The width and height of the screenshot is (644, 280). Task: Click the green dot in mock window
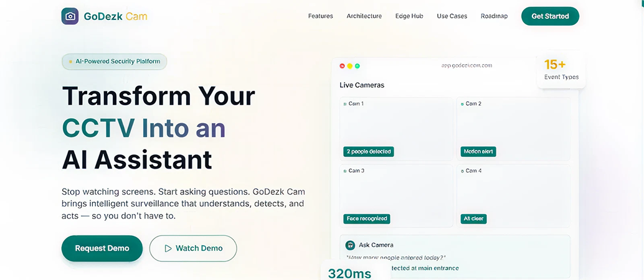tap(358, 66)
